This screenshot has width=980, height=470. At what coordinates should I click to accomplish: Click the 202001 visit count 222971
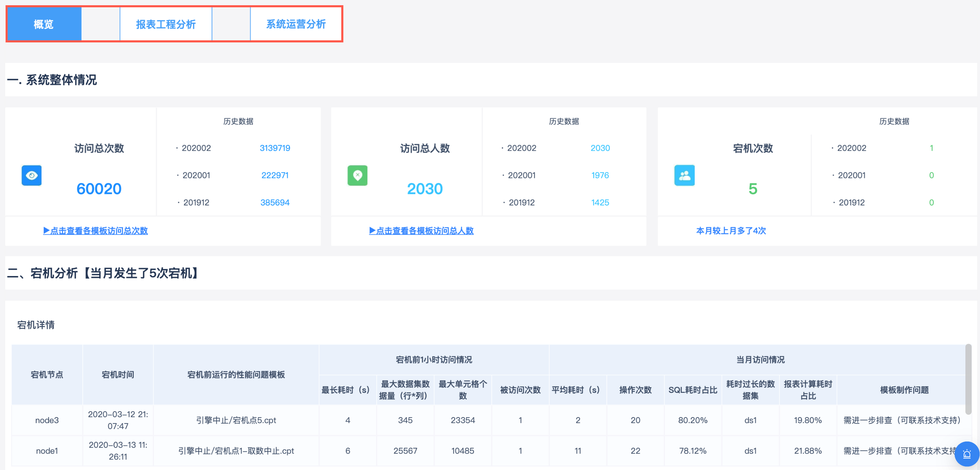pos(275,176)
